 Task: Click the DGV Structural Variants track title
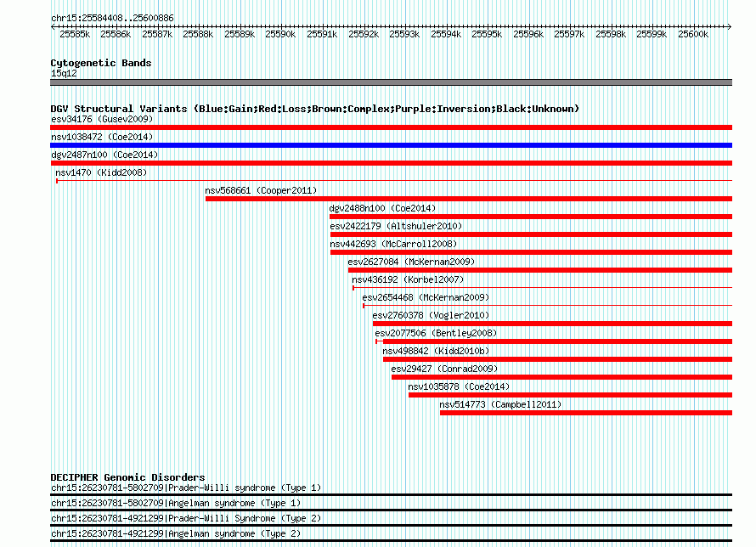point(315,109)
